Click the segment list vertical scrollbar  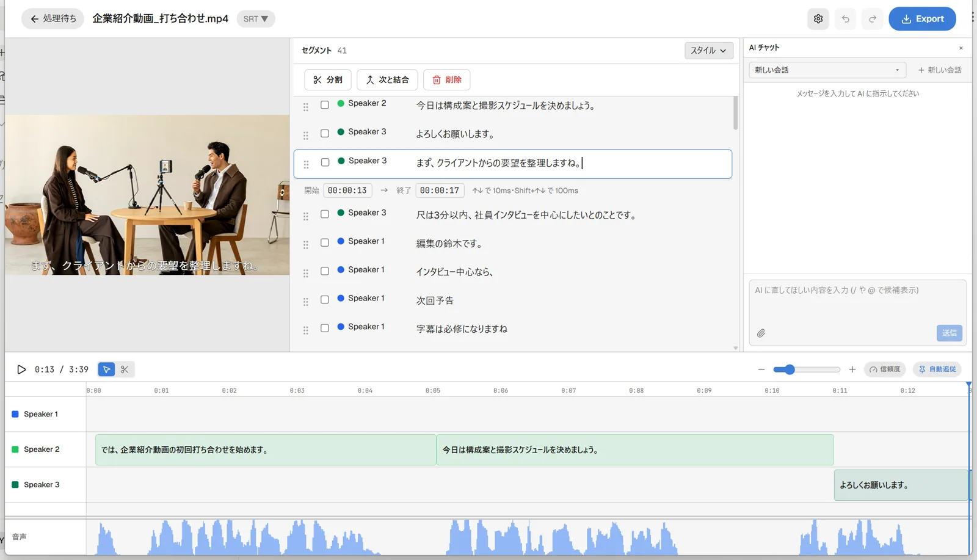[735, 113]
